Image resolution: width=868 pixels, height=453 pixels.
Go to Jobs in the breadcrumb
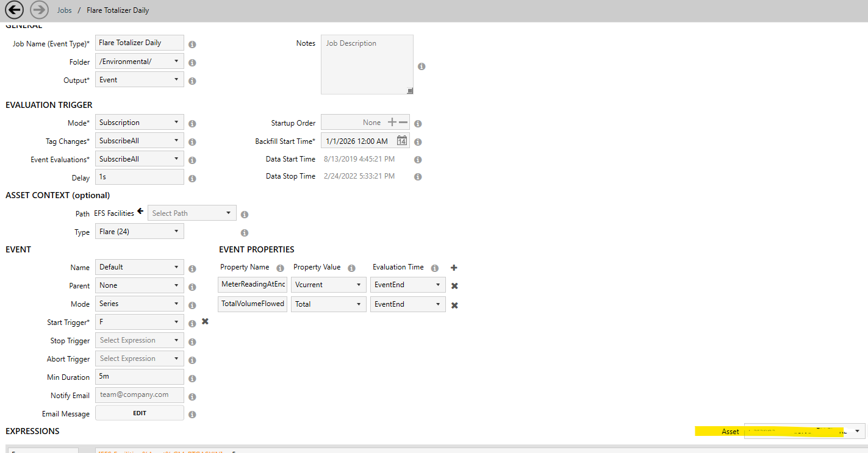pyautogui.click(x=64, y=10)
